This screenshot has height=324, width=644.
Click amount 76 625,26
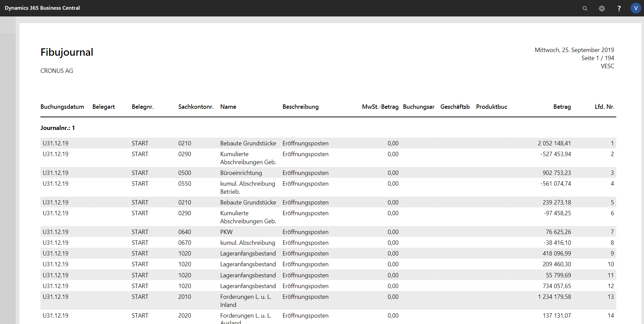(558, 232)
